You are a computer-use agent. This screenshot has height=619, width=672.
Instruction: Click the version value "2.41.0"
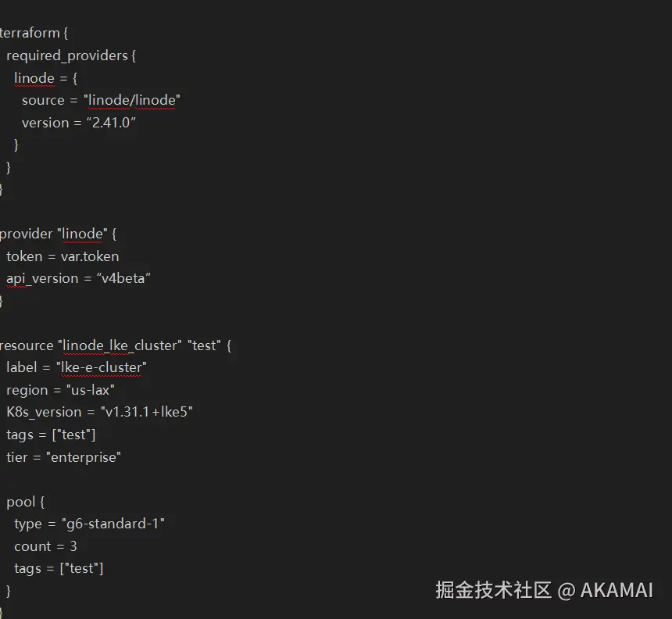[x=112, y=123]
